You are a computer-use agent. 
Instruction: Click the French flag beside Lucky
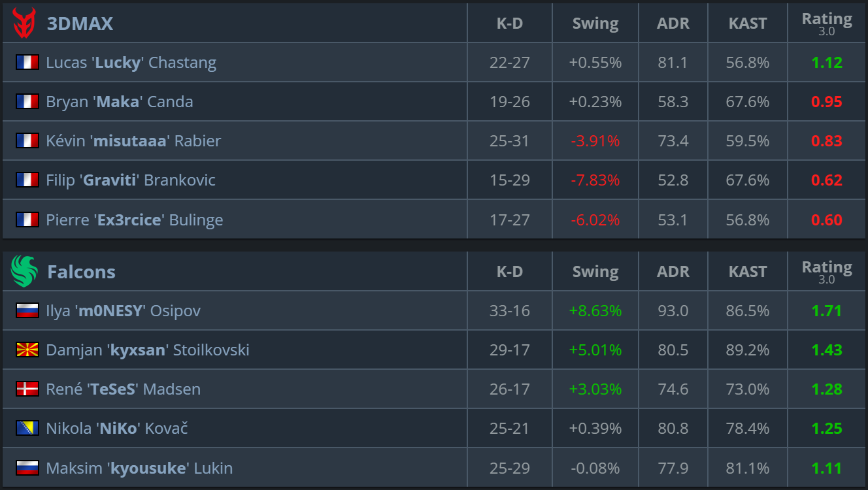tap(27, 63)
